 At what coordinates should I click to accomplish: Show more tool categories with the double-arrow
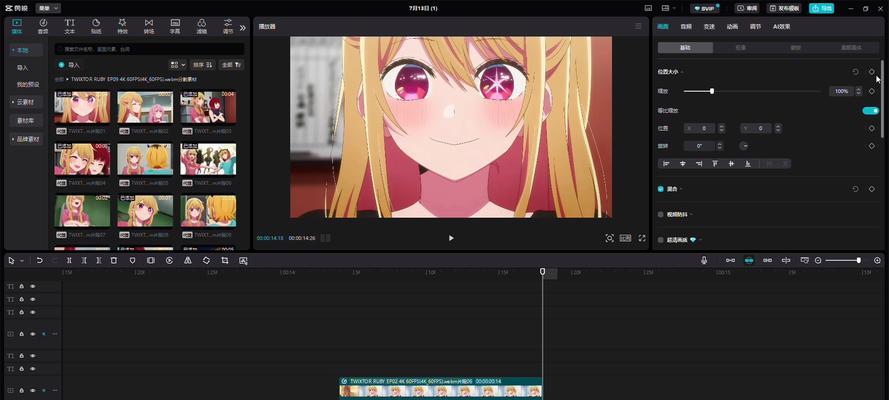click(x=243, y=27)
